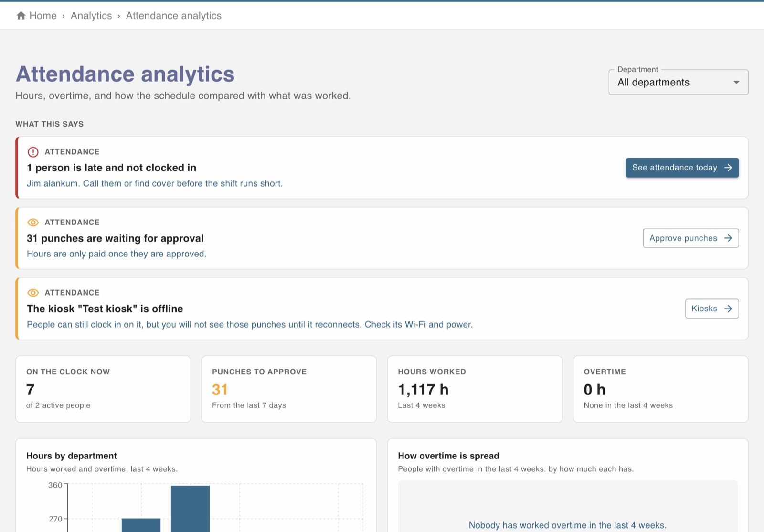The image size is (764, 532).
Task: Click 'None in the last 4 weeks' text
Action: pyautogui.click(x=628, y=405)
